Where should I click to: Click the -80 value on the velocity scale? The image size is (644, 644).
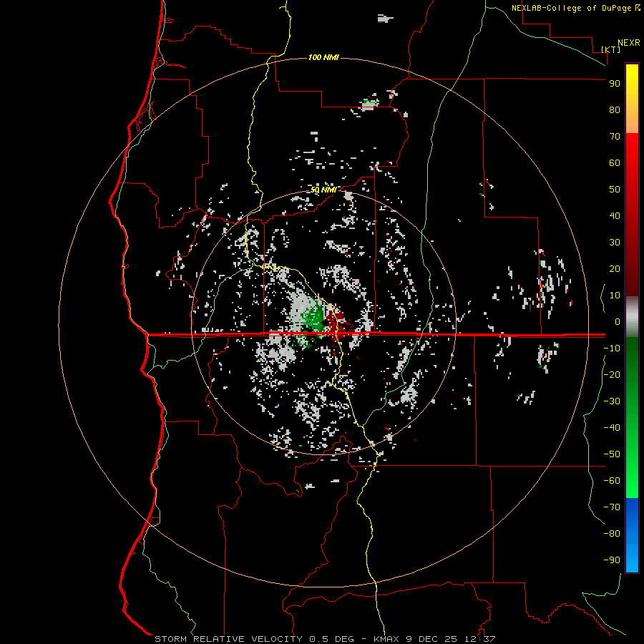click(x=612, y=534)
